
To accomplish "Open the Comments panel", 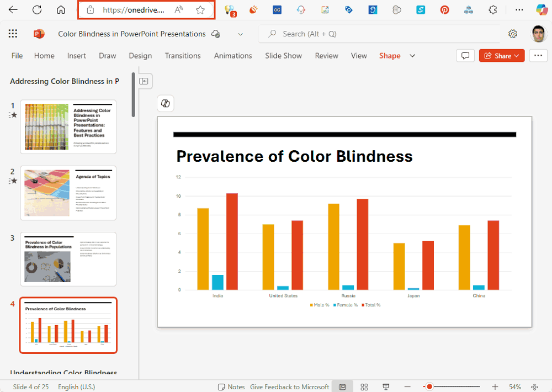I will (465, 55).
